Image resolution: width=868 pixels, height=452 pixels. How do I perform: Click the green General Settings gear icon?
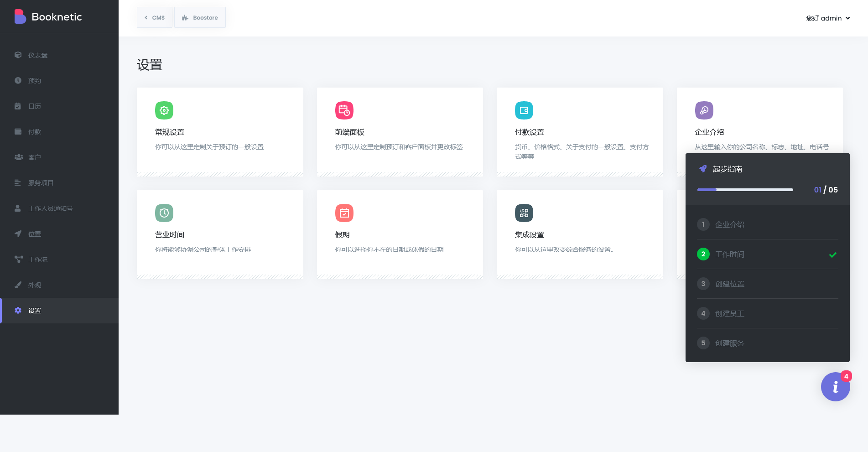click(x=164, y=110)
